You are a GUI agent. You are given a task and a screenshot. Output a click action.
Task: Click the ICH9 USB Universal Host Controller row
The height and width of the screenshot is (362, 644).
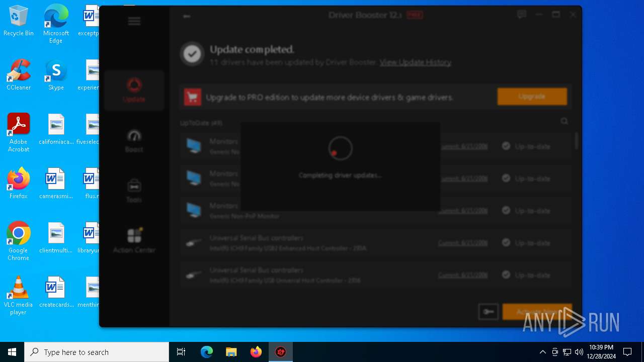click(x=375, y=276)
